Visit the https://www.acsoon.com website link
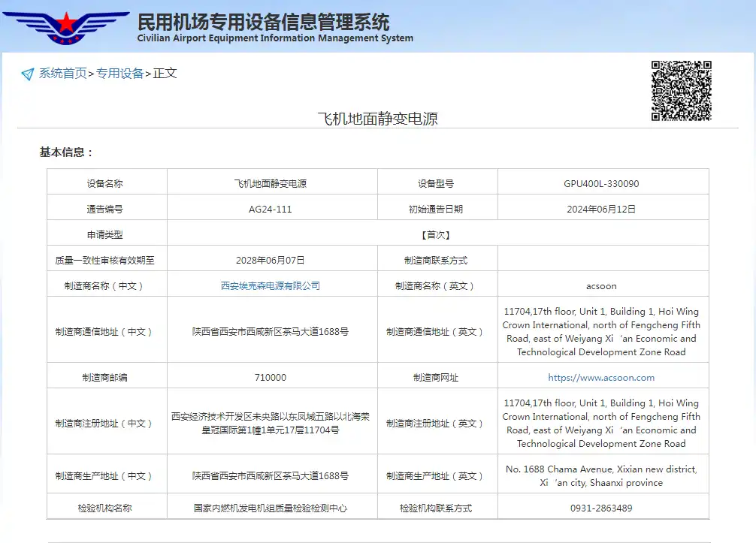 pos(601,378)
